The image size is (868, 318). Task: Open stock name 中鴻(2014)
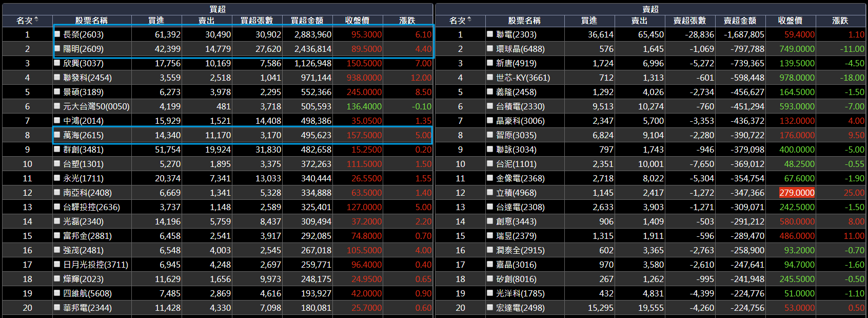coord(83,121)
